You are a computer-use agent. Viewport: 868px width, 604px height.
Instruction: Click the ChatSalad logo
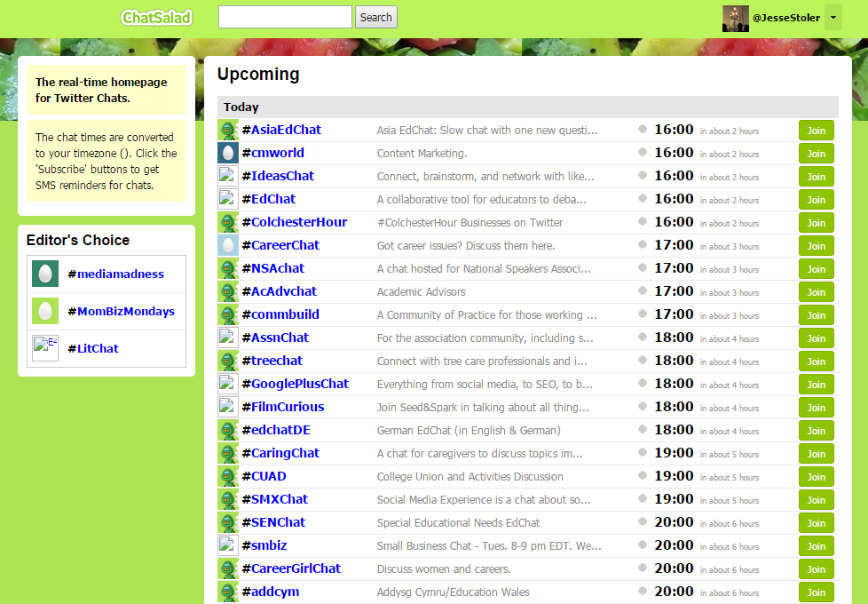tap(157, 18)
